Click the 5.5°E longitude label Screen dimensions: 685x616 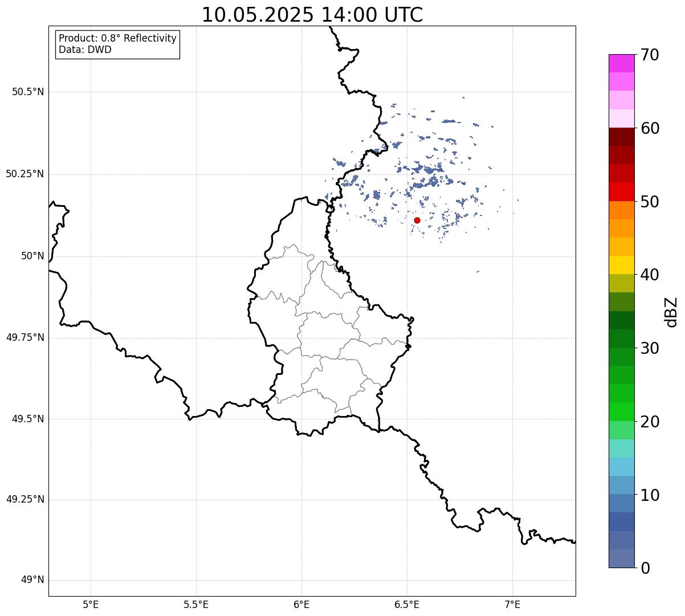[x=196, y=604]
